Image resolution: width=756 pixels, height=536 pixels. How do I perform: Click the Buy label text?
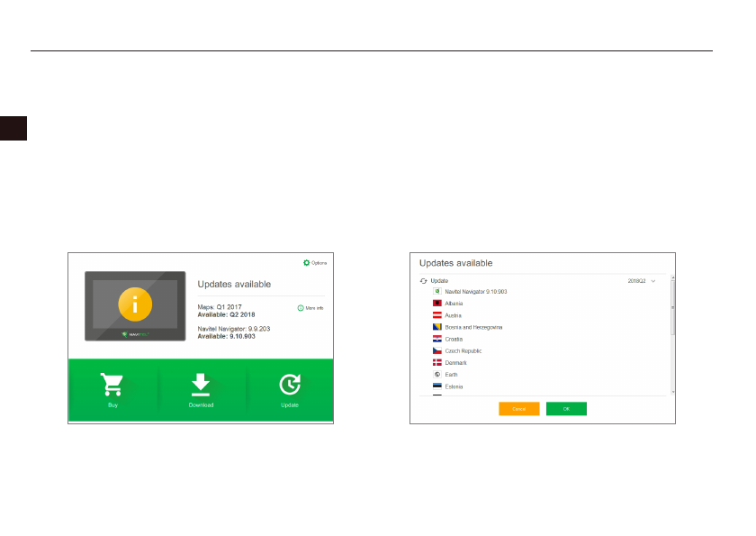click(x=112, y=405)
